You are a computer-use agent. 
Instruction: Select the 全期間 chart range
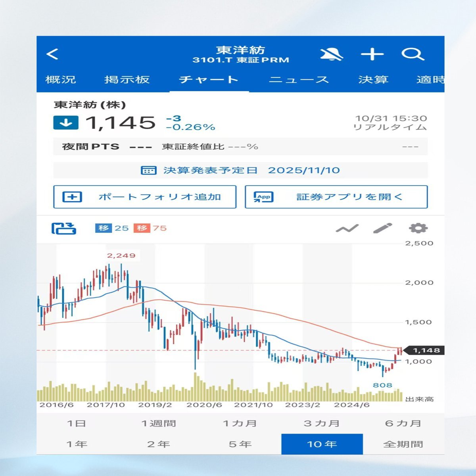(403, 444)
